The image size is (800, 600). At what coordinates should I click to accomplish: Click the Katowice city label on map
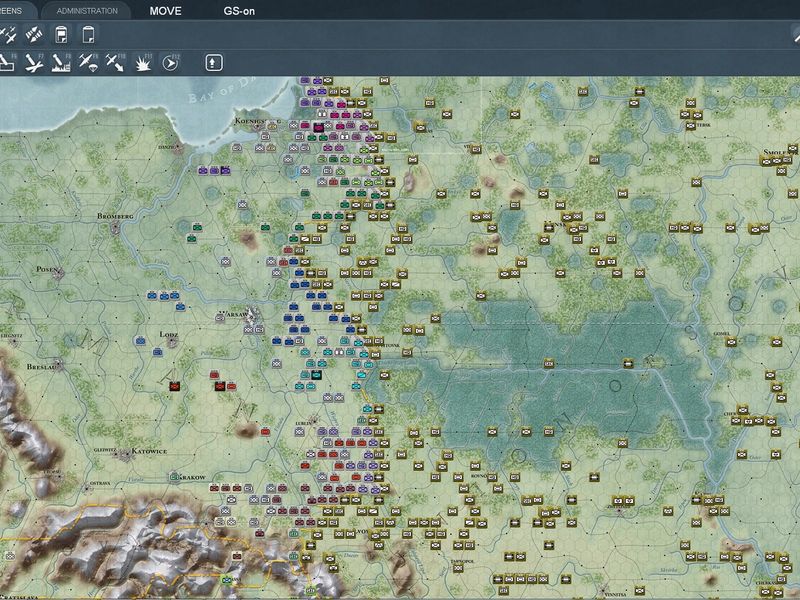point(149,451)
